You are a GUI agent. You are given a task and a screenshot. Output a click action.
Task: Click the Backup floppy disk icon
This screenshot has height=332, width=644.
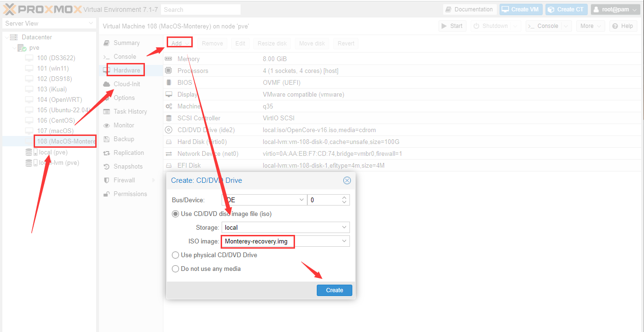point(107,139)
